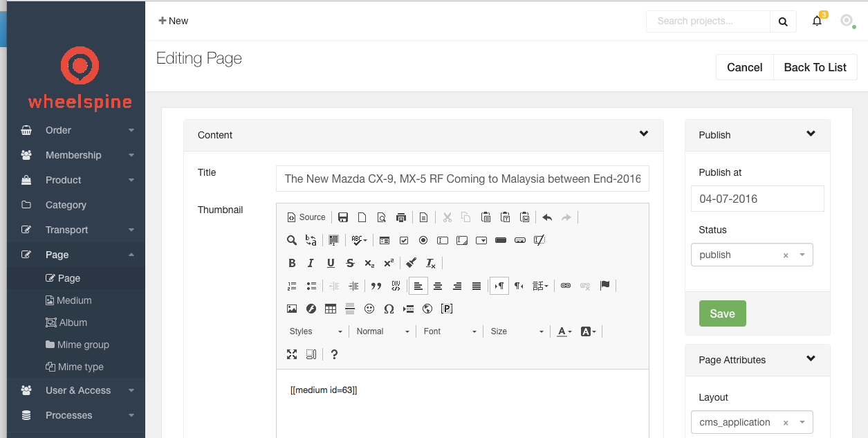Click the green Save button
The image size is (868, 438).
click(722, 313)
